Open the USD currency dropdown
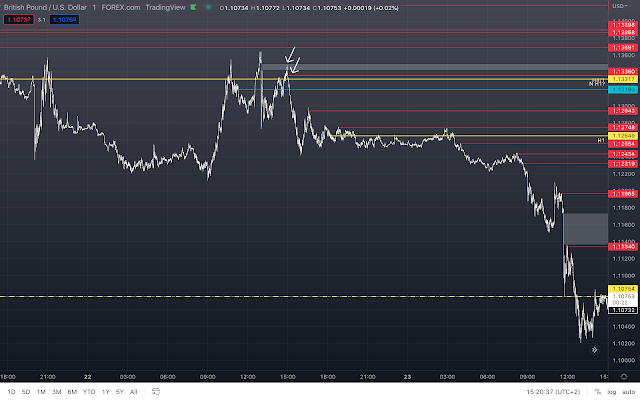This screenshot has height=400, width=640. click(619, 6)
